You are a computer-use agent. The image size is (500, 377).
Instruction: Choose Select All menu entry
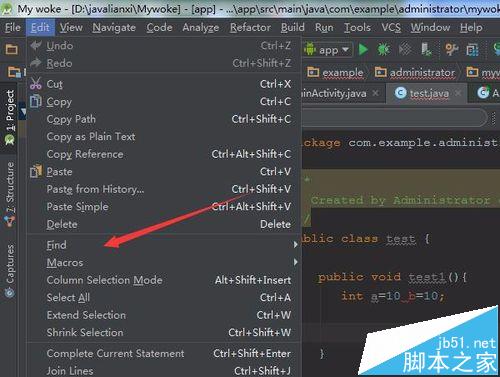point(163,297)
